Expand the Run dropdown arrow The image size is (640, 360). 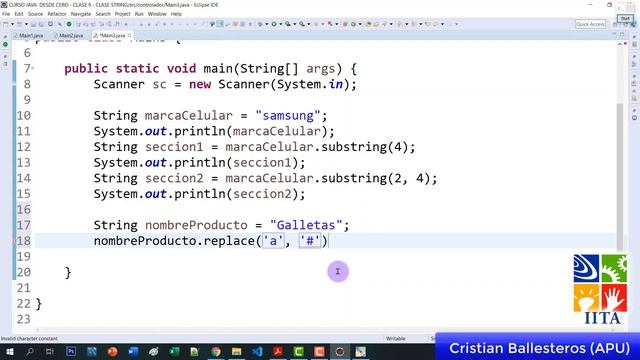(280, 24)
